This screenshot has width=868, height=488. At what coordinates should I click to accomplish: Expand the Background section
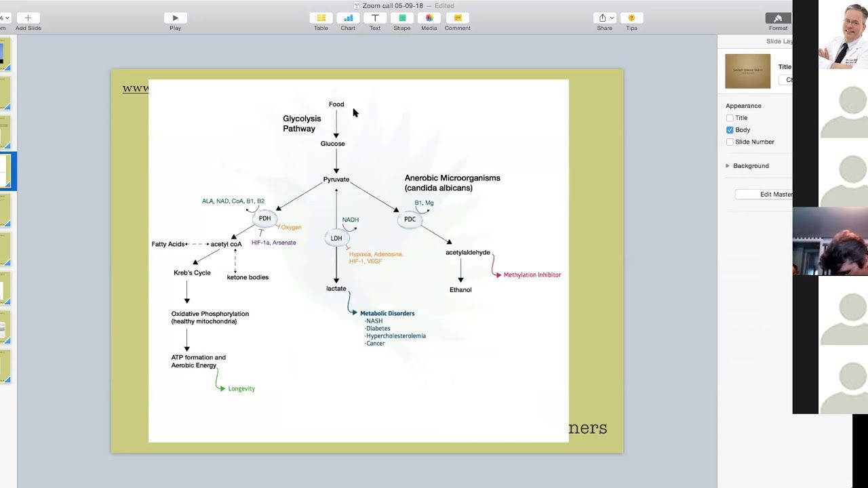728,166
